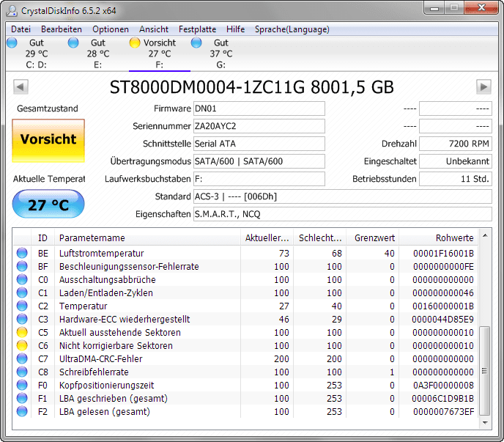Click raw value 00006C1D9B1B
Screen dimensions: 504x442
pyautogui.click(x=442, y=398)
